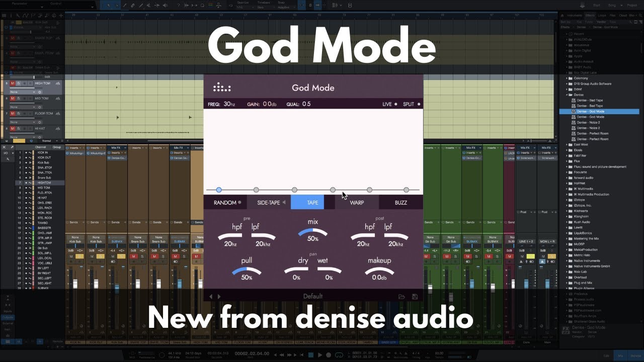644x362 pixels.
Task: Solo the FLOOR TOM track
Action: pos(19,114)
